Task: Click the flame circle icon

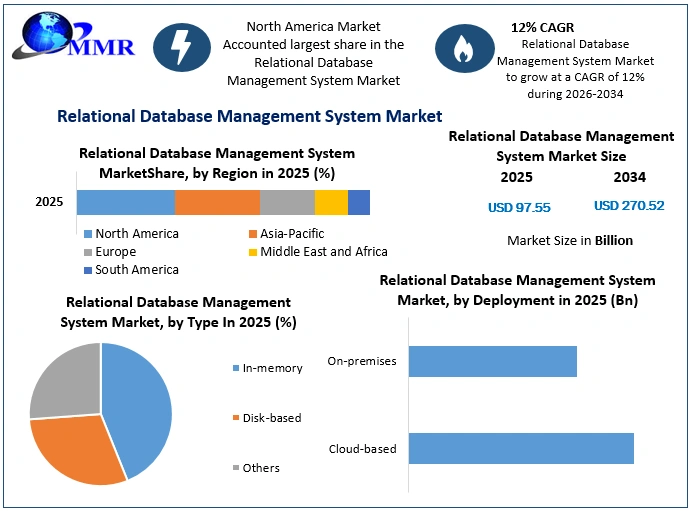Action: [x=464, y=48]
